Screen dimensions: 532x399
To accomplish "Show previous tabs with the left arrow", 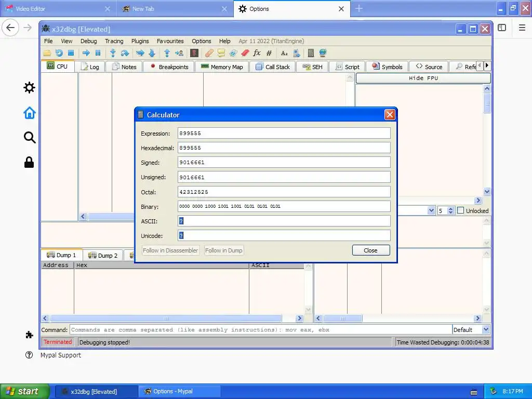I will tap(480, 65).
